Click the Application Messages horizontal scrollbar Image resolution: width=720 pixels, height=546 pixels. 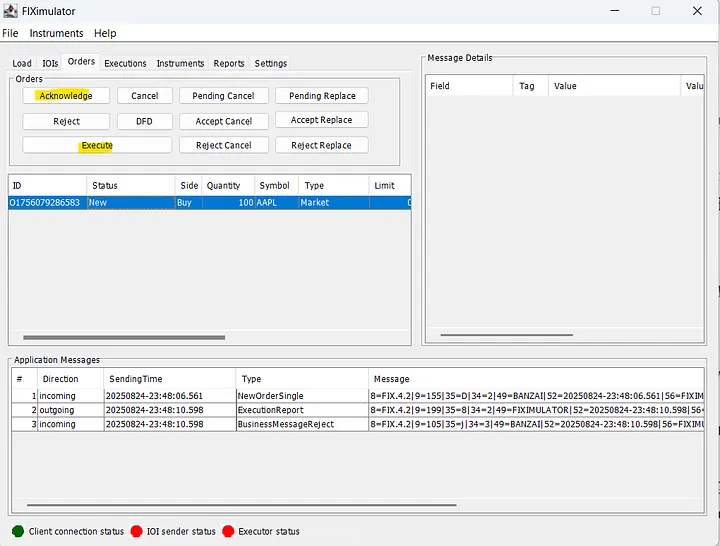(x=242, y=505)
